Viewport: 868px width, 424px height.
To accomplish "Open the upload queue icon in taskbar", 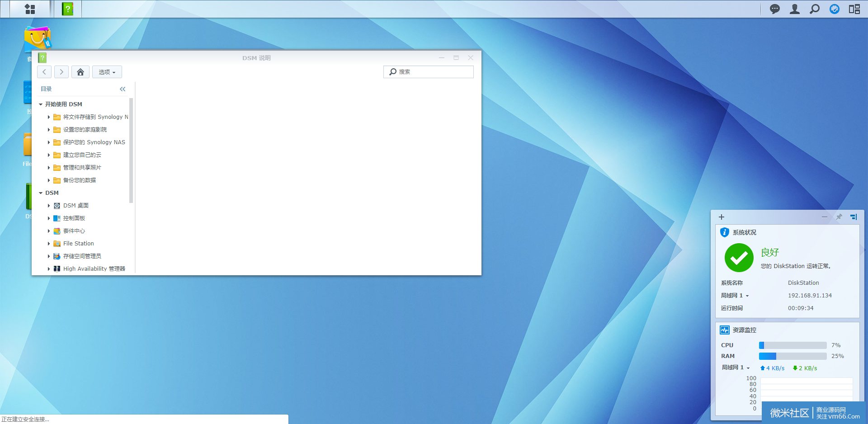I will pyautogui.click(x=835, y=9).
